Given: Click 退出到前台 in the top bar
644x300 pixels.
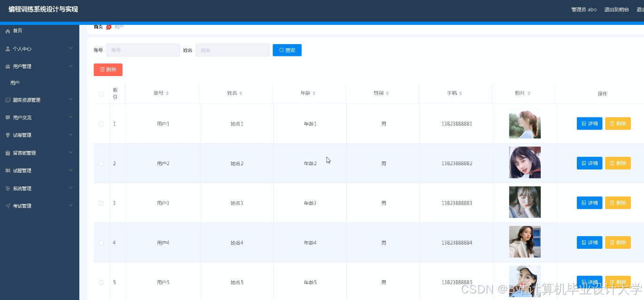Looking at the screenshot, I should coord(616,9).
